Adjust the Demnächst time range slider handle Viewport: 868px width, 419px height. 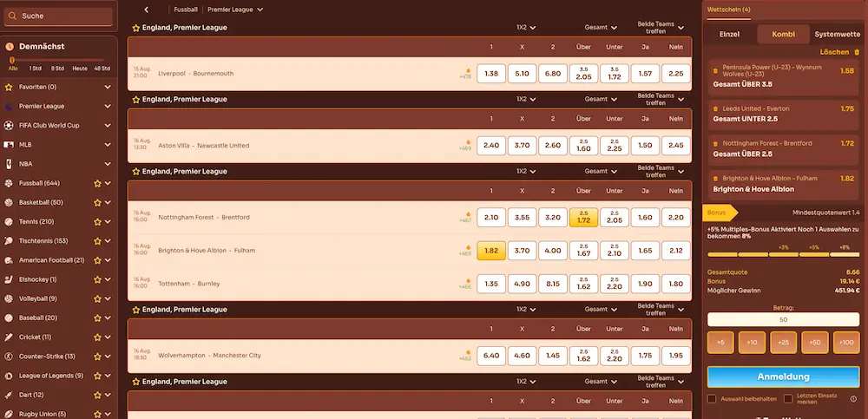tap(12, 61)
